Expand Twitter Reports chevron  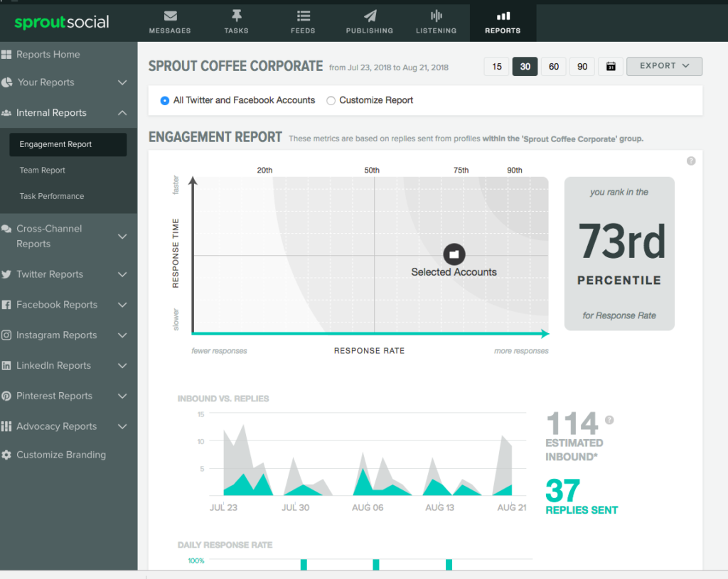tap(122, 274)
